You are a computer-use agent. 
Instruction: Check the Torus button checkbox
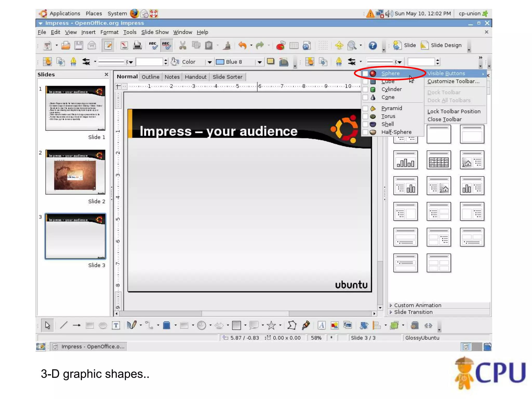[x=365, y=116]
